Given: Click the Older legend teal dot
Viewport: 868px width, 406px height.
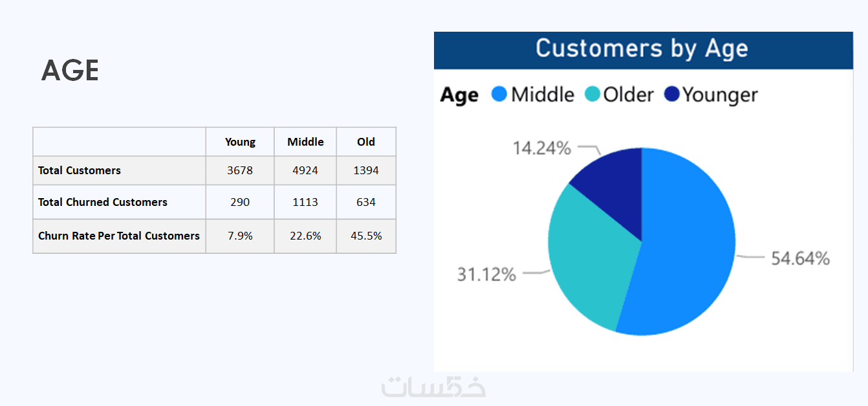Looking at the screenshot, I should point(592,95).
